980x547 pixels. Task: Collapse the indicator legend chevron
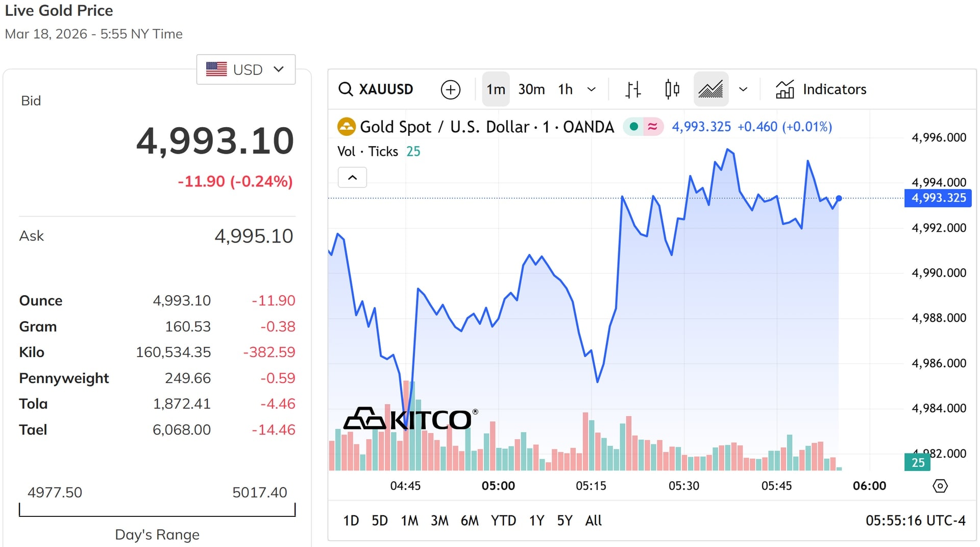click(352, 178)
